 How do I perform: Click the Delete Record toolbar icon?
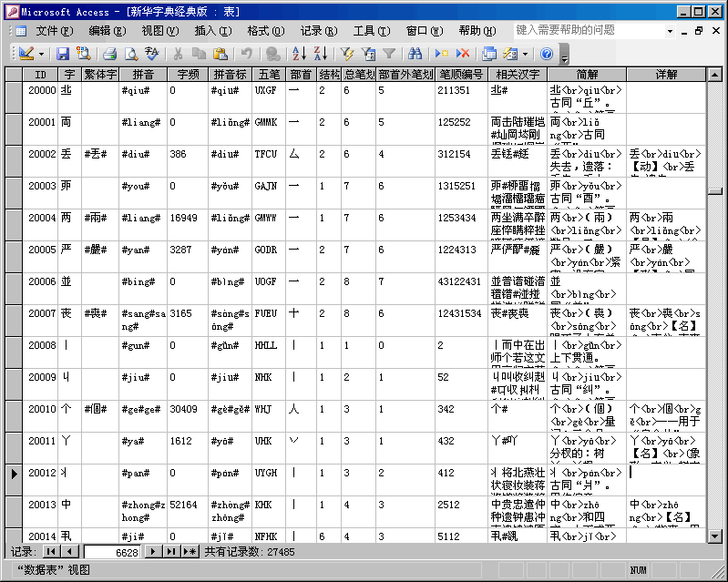coord(463,54)
